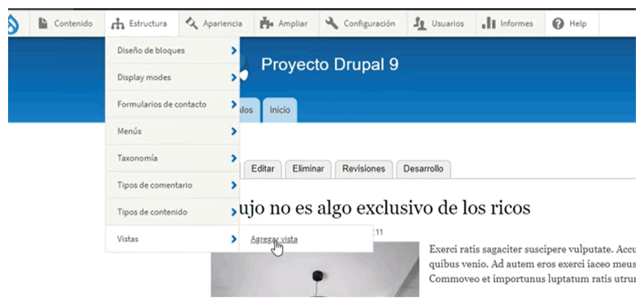Viewport: 644px width, 305px height.
Task: Open the Informes toolbar menu
Action: [x=510, y=24]
